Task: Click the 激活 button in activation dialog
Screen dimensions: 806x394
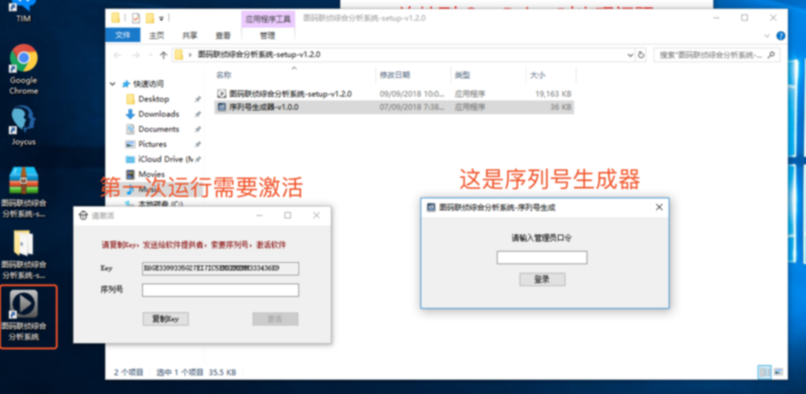Action: [x=275, y=319]
